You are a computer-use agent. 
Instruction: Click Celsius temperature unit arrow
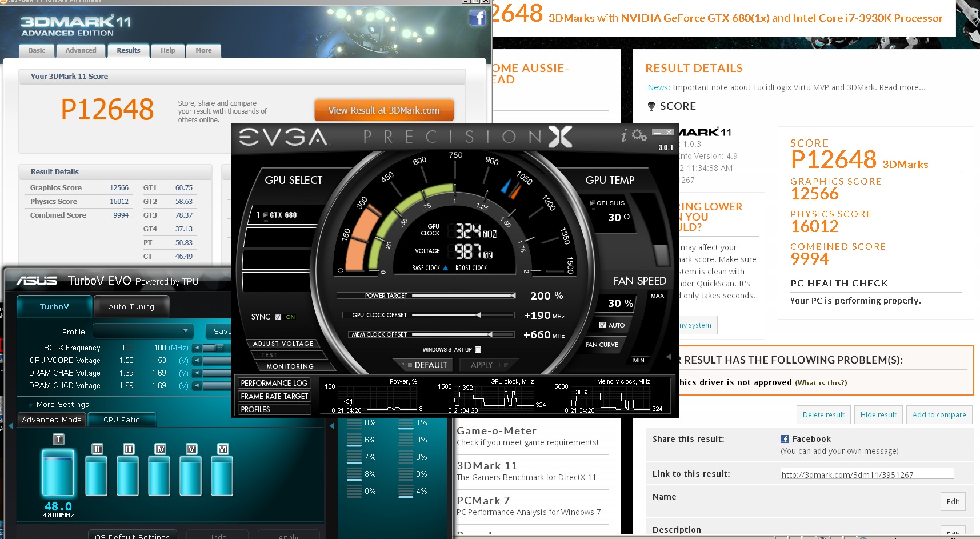tap(592, 203)
